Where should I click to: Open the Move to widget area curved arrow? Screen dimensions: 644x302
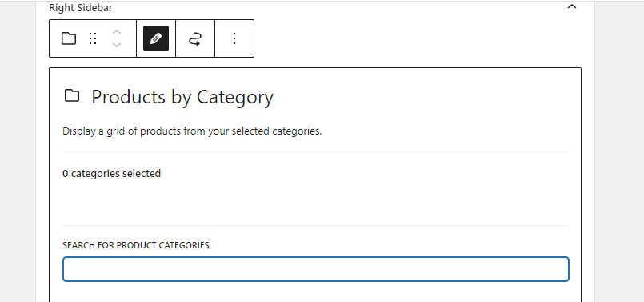195,38
